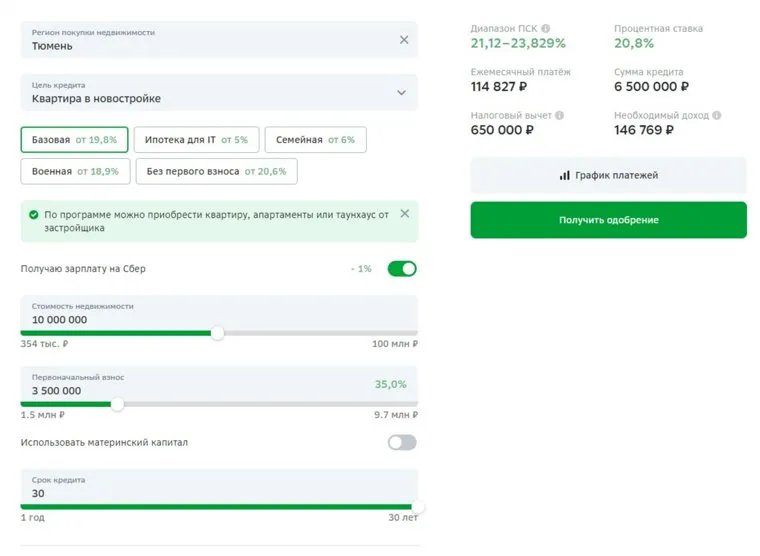Choose the Семейная mortgage option
Image resolution: width=760 pixels, height=556 pixels.
(315, 140)
